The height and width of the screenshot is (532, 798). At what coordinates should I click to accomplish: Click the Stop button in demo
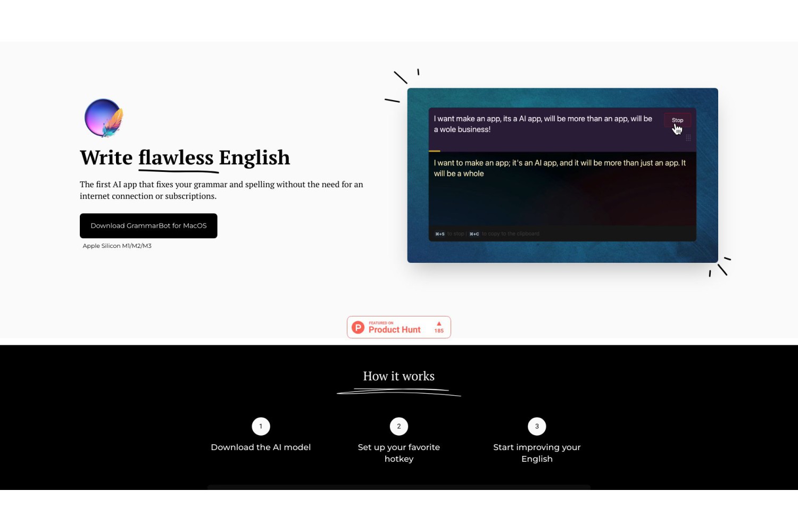coord(677,120)
